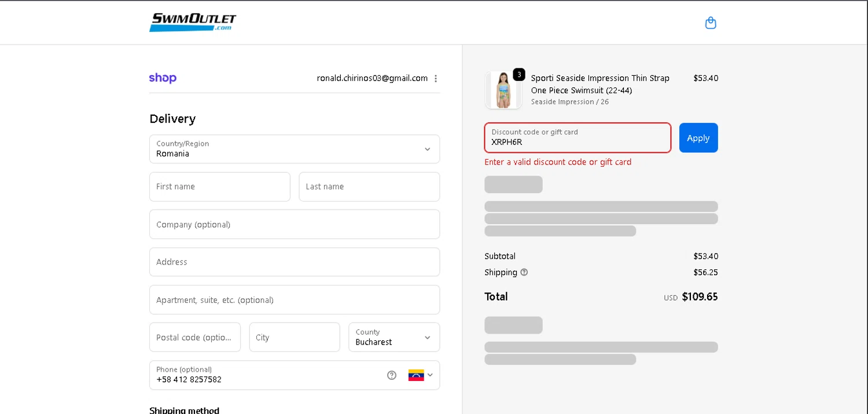868x414 pixels.
Task: Click the Subtotal amount $53.40
Action: click(x=705, y=256)
